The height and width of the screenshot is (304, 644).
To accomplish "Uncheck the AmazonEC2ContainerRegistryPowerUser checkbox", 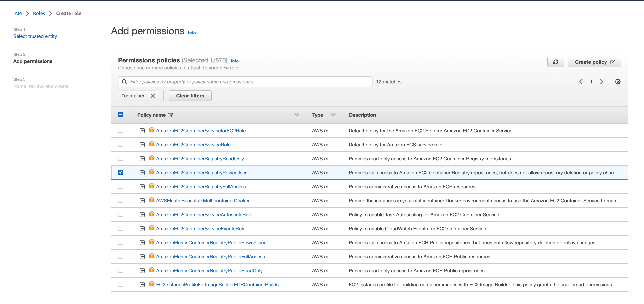I will coord(121,172).
